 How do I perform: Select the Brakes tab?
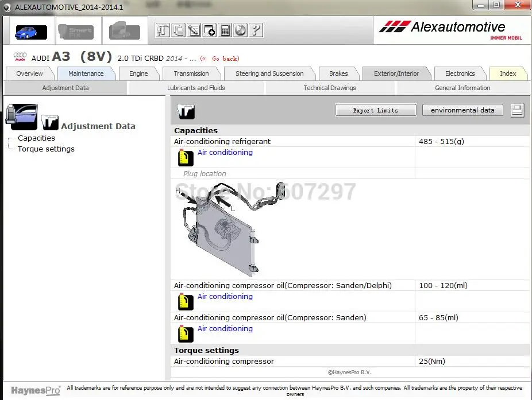338,73
